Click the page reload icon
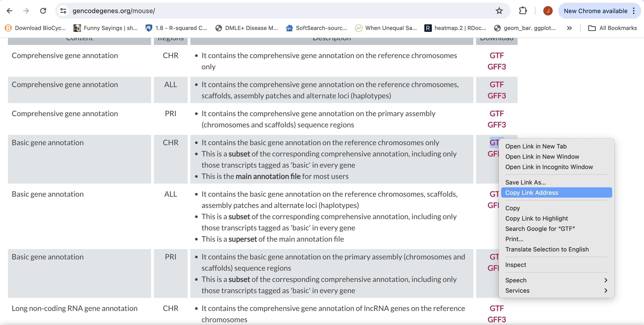 pyautogui.click(x=43, y=11)
